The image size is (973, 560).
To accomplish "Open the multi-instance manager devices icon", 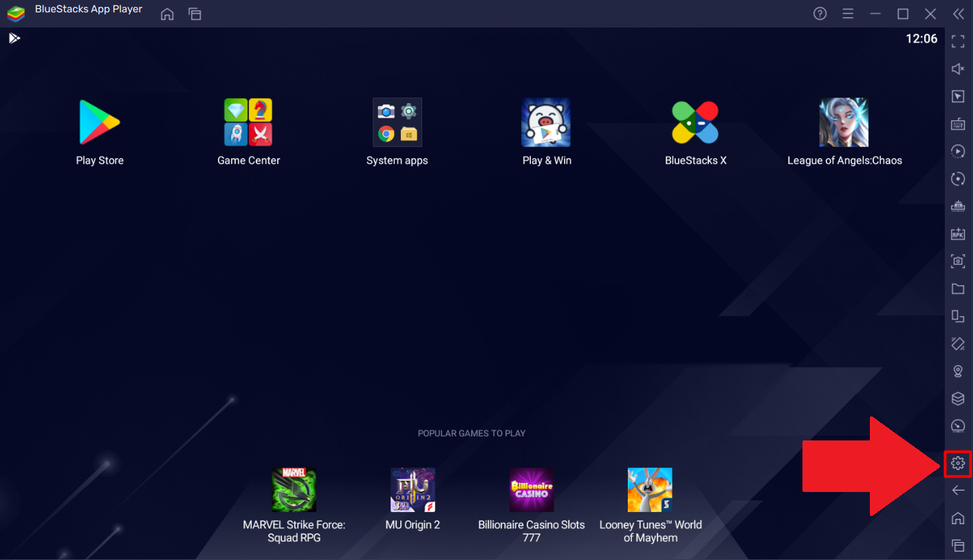I will (958, 316).
